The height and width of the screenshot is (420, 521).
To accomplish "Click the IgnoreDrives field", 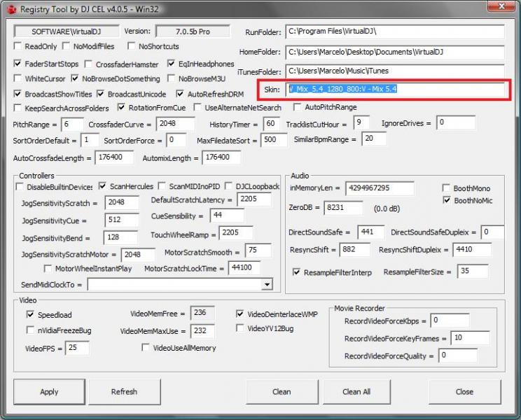I will pyautogui.click(x=456, y=122).
